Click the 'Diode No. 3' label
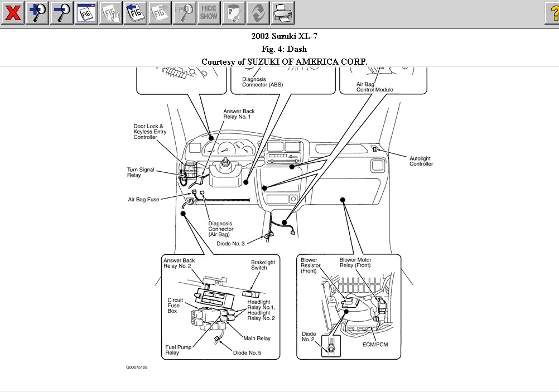The height and width of the screenshot is (392, 559). pos(230,244)
